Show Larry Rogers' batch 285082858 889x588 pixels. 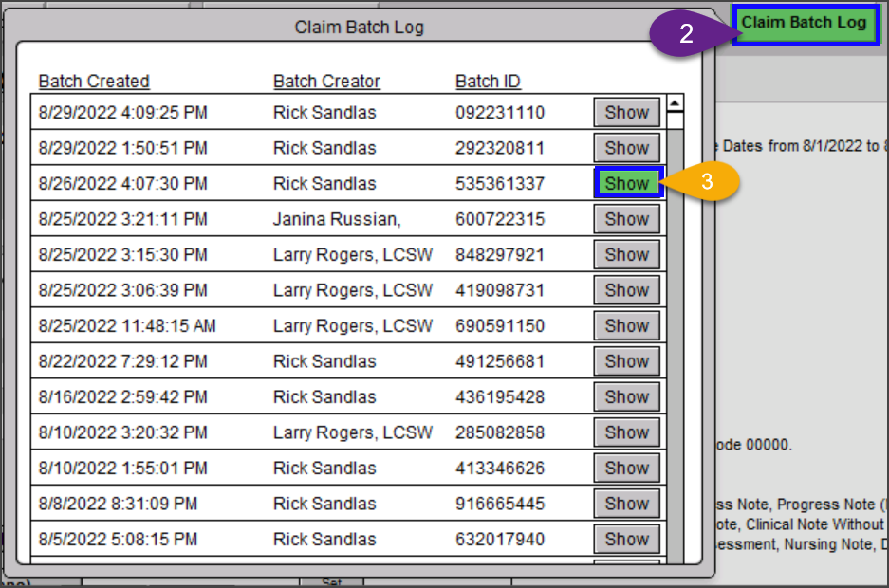(626, 432)
